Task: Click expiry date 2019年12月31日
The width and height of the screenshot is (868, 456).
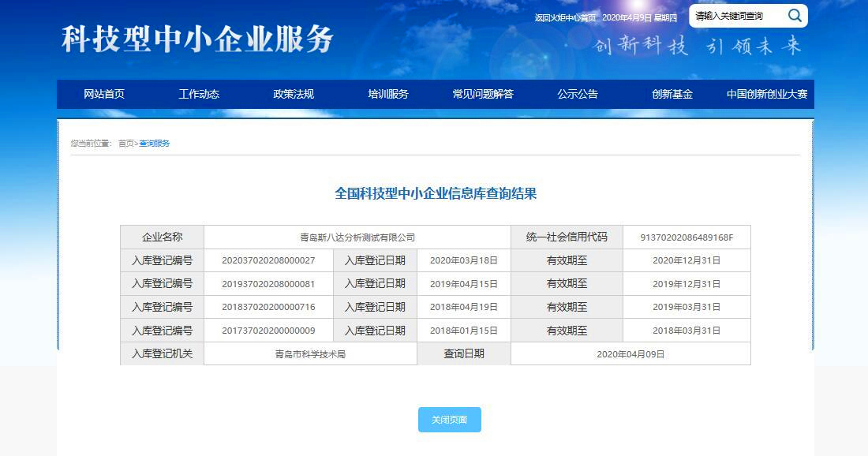Action: (687, 284)
